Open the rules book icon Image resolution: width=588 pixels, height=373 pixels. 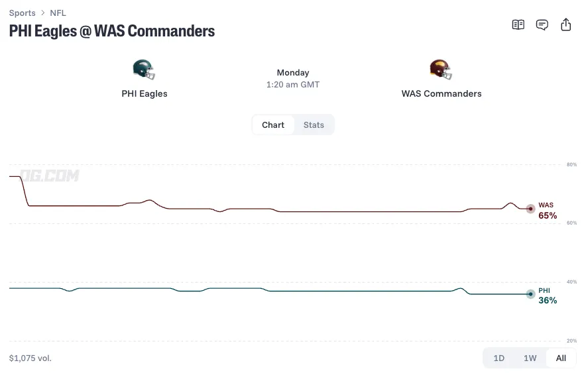tap(518, 25)
